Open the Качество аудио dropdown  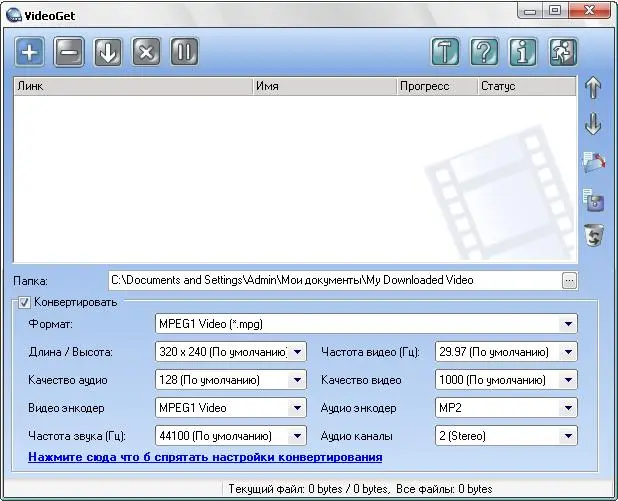298,380
